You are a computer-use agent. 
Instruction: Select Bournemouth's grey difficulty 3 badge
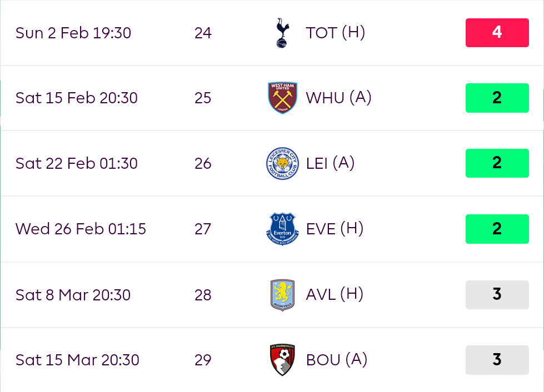click(497, 360)
